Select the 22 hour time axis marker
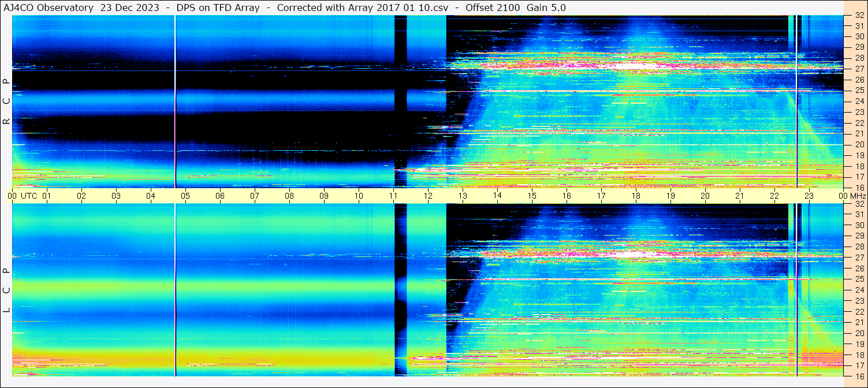This screenshot has height=388, width=868. click(774, 196)
